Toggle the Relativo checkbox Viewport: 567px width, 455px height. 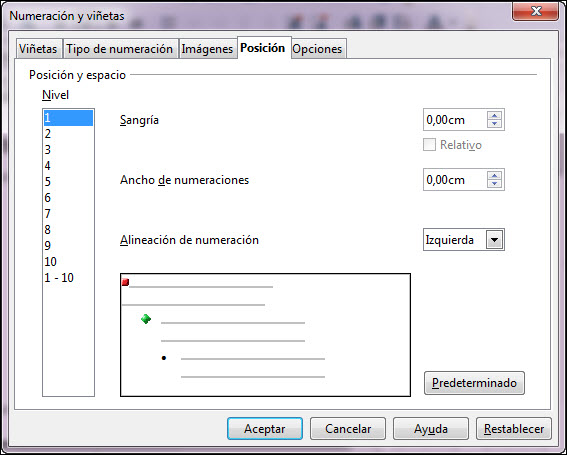(429, 145)
